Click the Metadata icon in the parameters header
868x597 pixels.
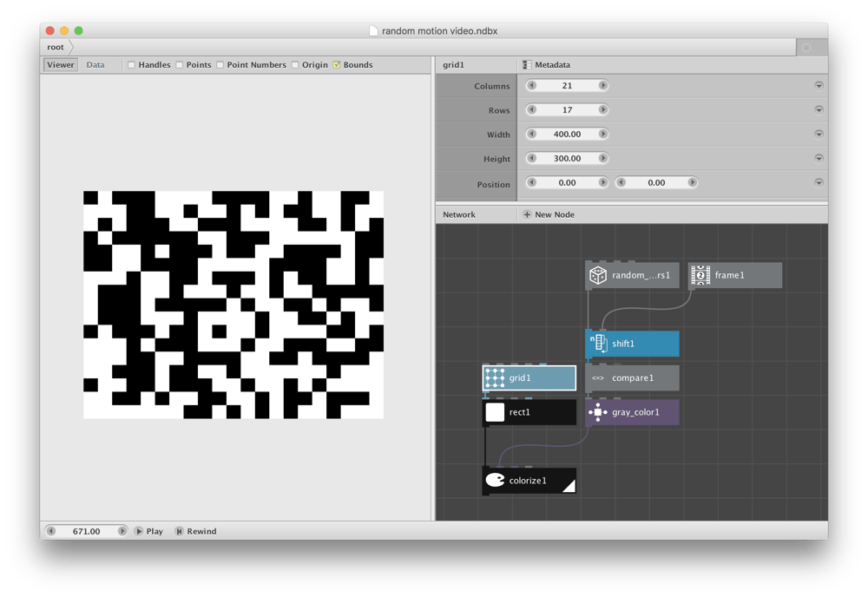point(527,65)
